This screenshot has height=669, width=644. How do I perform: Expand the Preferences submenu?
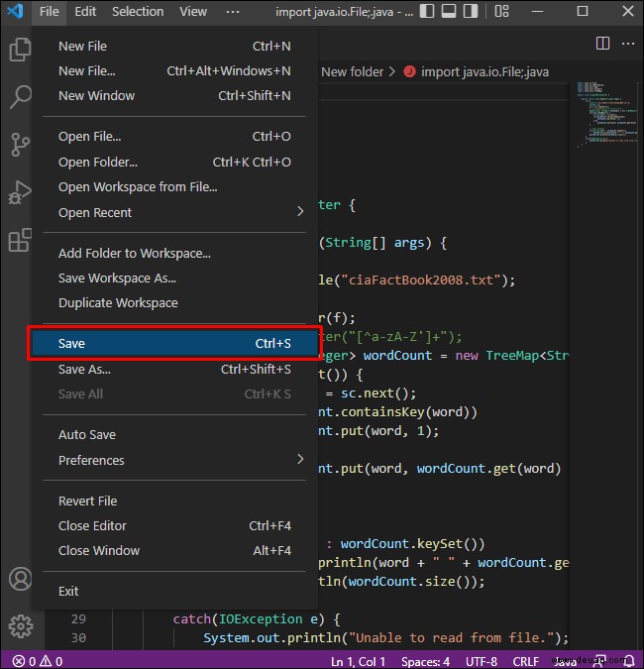click(174, 460)
